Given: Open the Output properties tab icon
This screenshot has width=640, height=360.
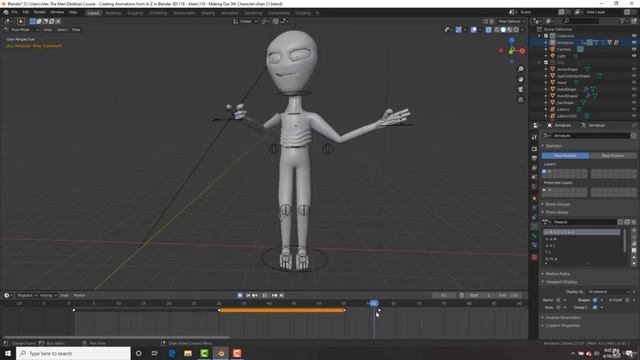Looking at the screenshot, I should click(534, 158).
